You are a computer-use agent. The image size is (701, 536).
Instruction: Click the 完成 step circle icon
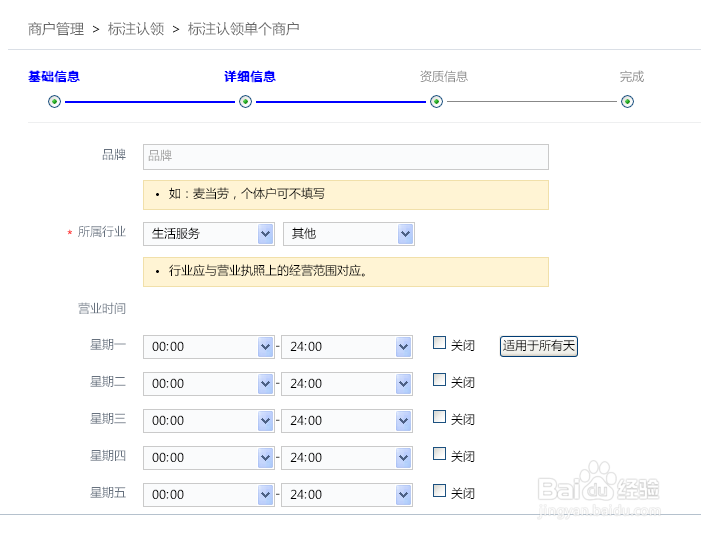[627, 101]
